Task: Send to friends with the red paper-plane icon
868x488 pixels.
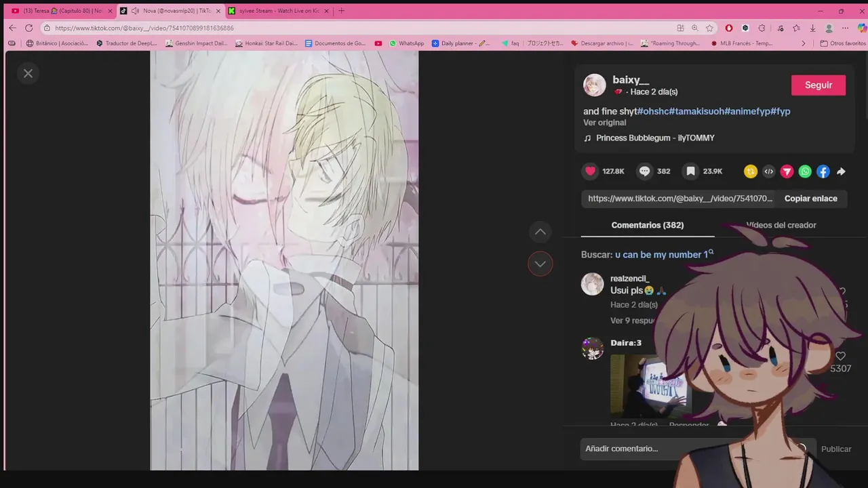Action: pyautogui.click(x=787, y=171)
